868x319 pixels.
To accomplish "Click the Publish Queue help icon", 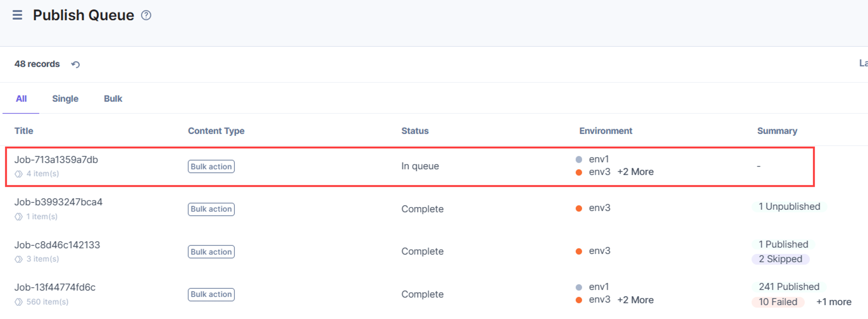I will [x=146, y=15].
